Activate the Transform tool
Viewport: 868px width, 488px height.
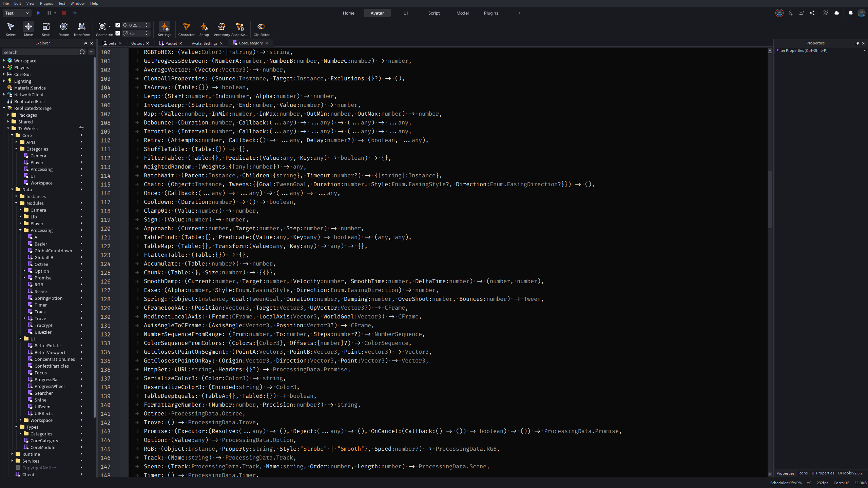82,29
